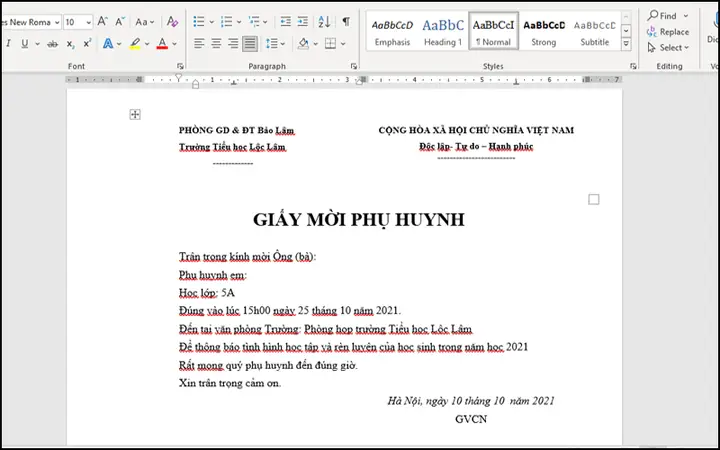Viewport: 720px width, 450px height.
Task: Open the Change Case Aa menu
Action: pyautogui.click(x=145, y=22)
